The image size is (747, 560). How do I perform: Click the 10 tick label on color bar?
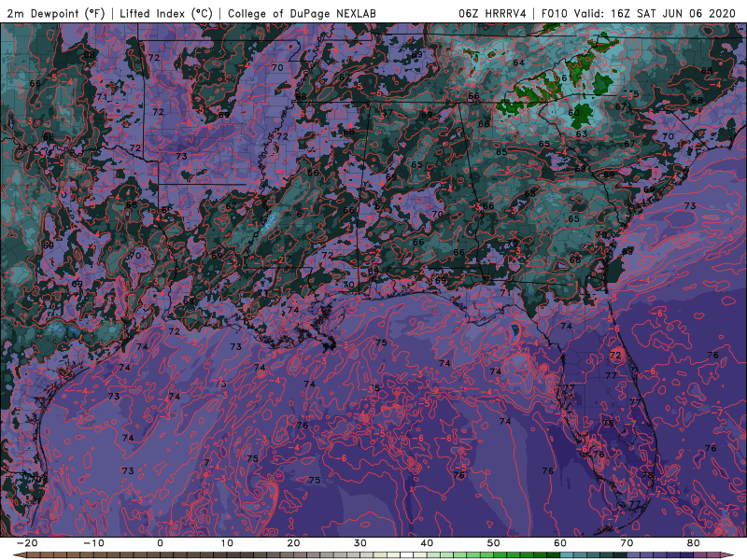click(x=227, y=543)
